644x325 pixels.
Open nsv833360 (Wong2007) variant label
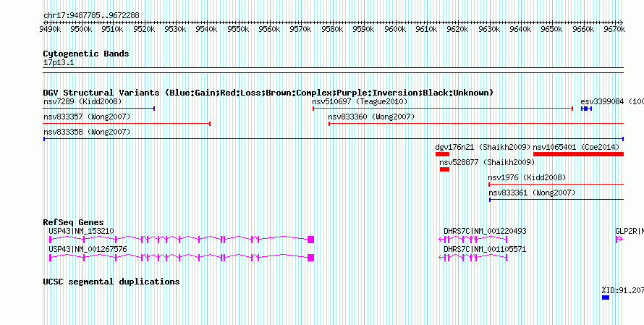[371, 117]
